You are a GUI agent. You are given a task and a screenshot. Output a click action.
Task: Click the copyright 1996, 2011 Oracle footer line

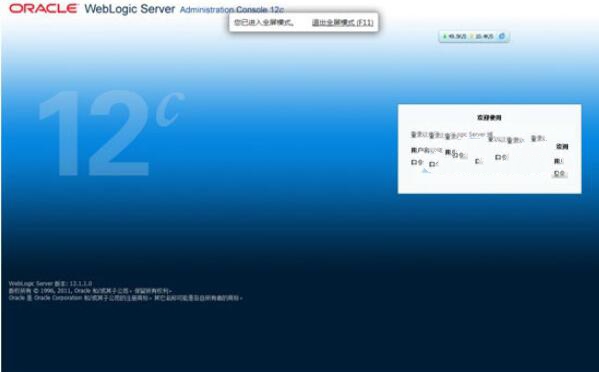(x=90, y=291)
